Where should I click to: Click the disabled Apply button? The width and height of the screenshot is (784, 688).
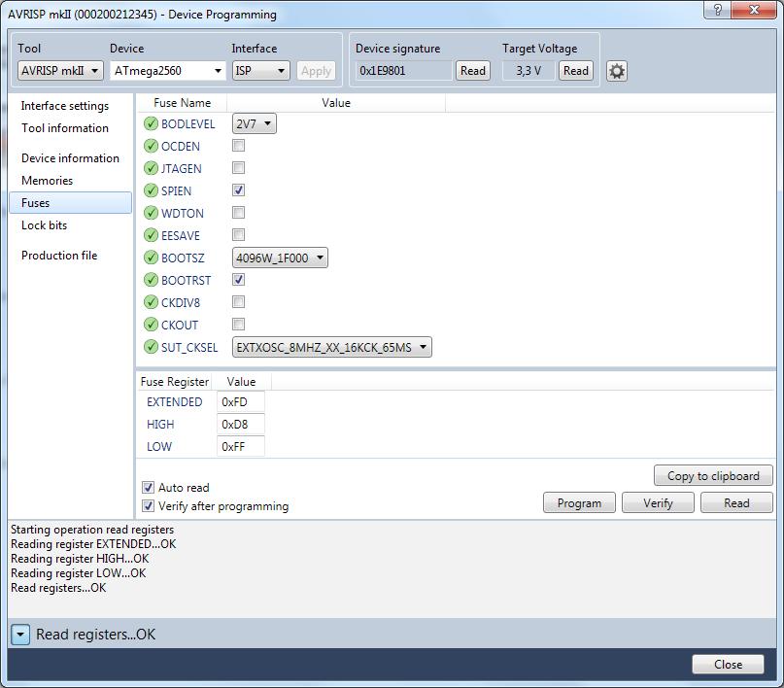(316, 71)
